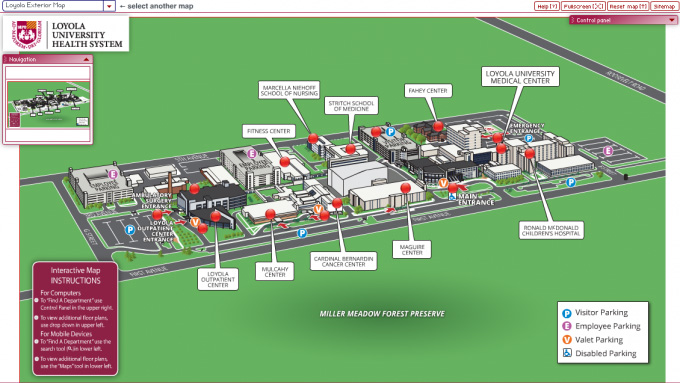Image resolution: width=680 pixels, height=383 pixels.
Task: Click red marker on Fitness Center building
Action: click(284, 162)
